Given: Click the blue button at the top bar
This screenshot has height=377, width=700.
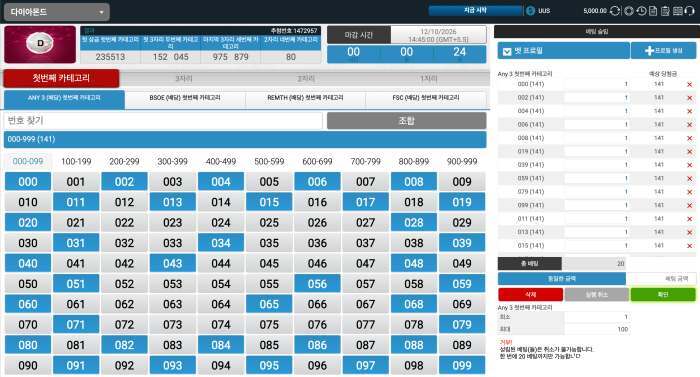Looking at the screenshot, I should tap(475, 10).
